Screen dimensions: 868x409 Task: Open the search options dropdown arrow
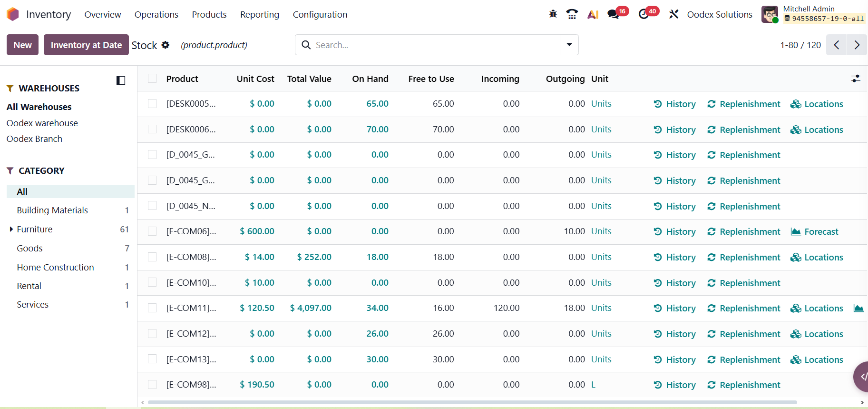tap(569, 45)
